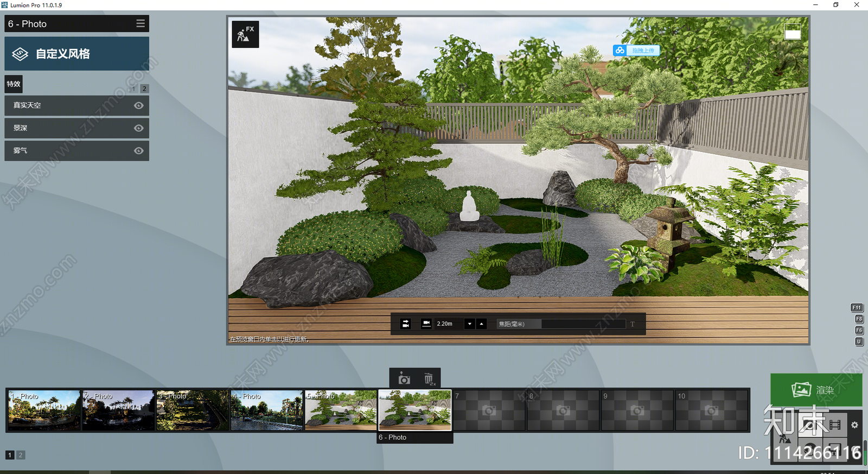Click the Lumion Pro app icon in title bar
Image resolution: width=868 pixels, height=474 pixels.
(x=4, y=5)
